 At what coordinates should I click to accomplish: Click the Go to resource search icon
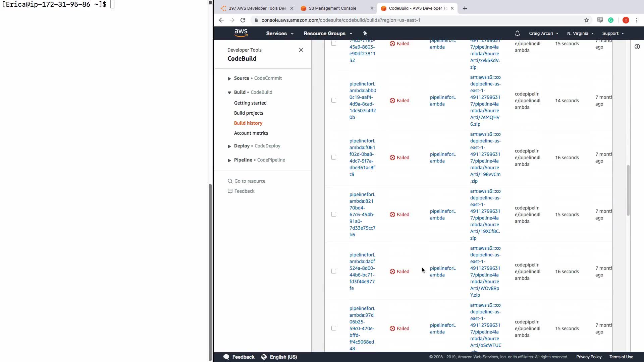click(x=230, y=181)
